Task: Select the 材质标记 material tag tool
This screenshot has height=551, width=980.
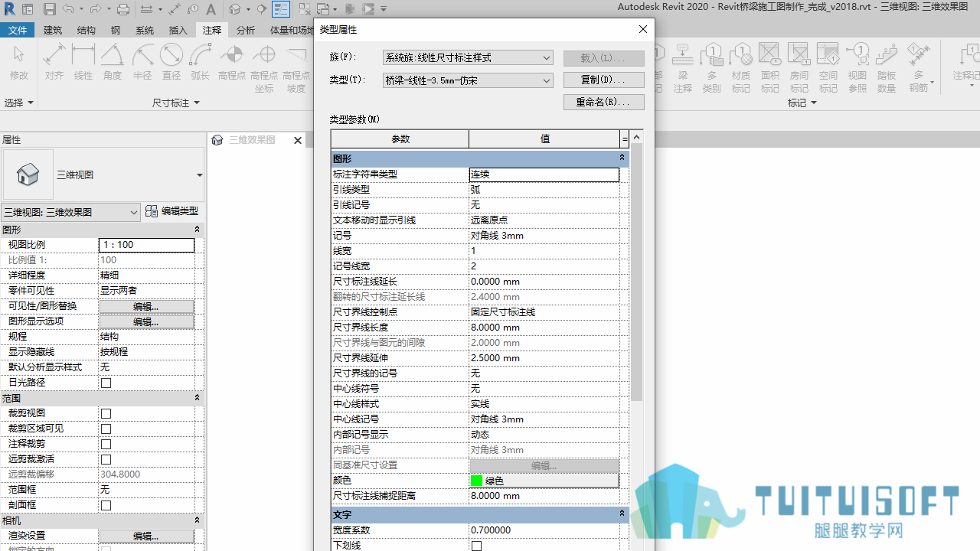Action: click(x=741, y=67)
